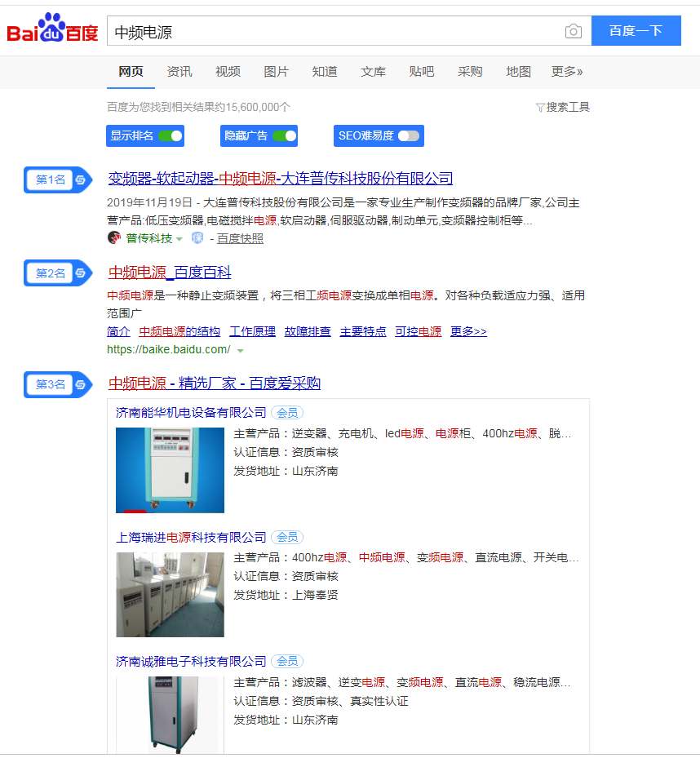Screen dimensions: 700x758
Task: Open camera image search icon
Action: 573,32
